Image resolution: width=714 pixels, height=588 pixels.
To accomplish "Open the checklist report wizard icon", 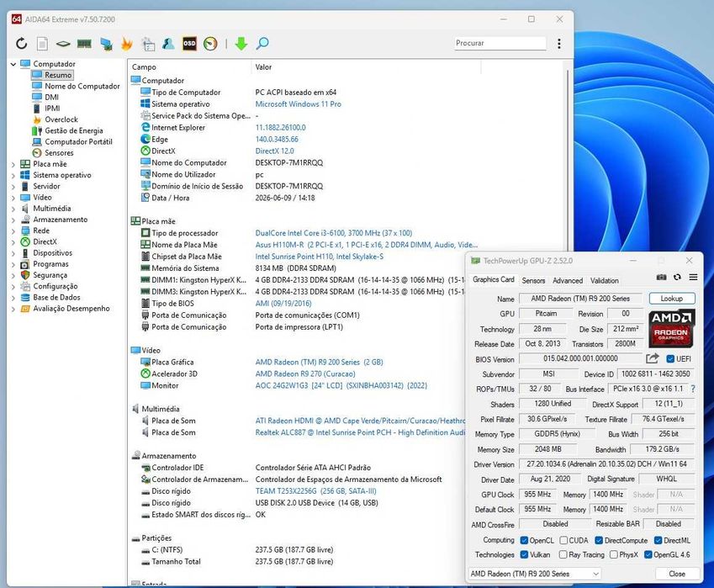I will pyautogui.click(x=148, y=45).
